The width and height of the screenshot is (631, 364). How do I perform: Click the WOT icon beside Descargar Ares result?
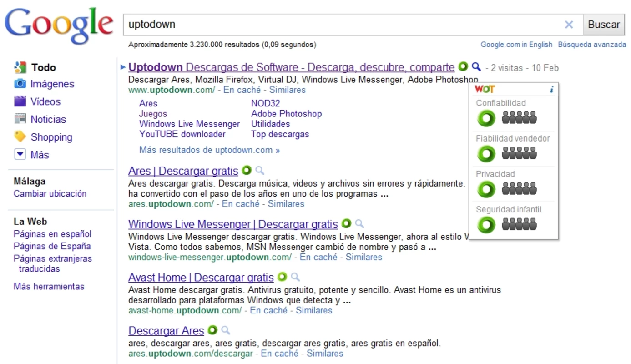tap(212, 330)
